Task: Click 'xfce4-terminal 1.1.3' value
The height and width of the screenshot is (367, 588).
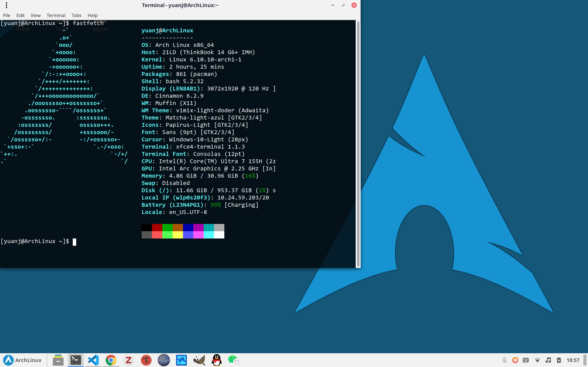Action: (210, 147)
